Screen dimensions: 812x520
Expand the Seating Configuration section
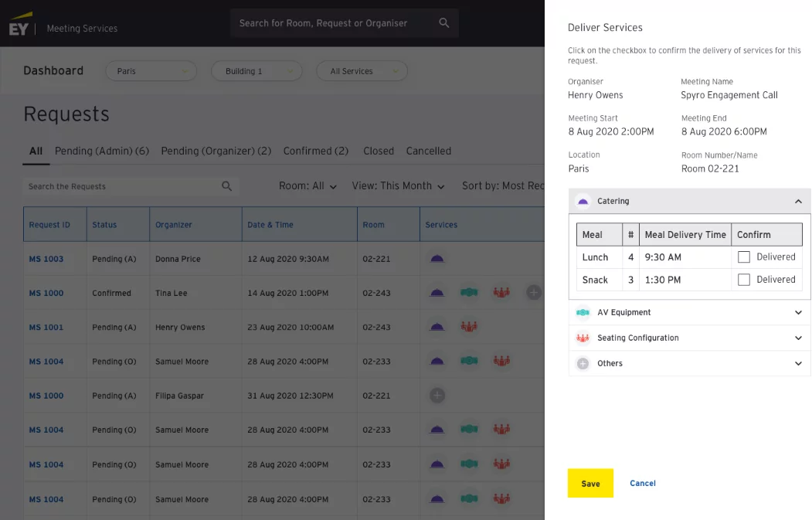click(x=798, y=338)
